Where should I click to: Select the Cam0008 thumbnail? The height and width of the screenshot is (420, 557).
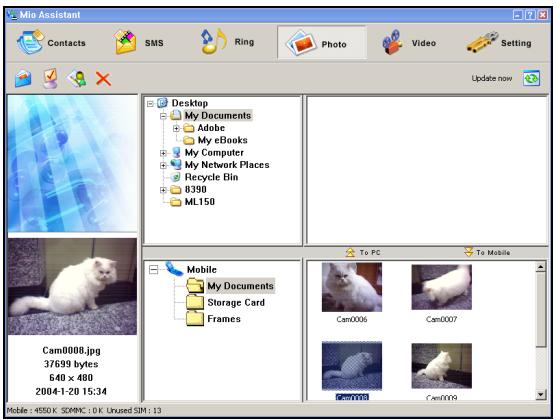click(x=352, y=366)
